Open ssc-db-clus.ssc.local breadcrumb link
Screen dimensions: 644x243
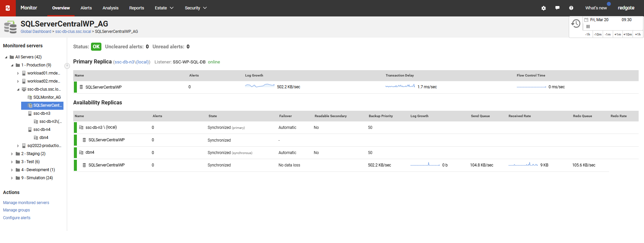(73, 32)
